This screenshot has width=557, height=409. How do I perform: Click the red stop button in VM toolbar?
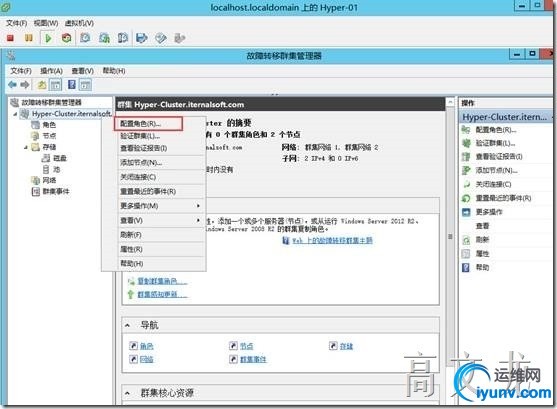pyautogui.click(x=10, y=38)
